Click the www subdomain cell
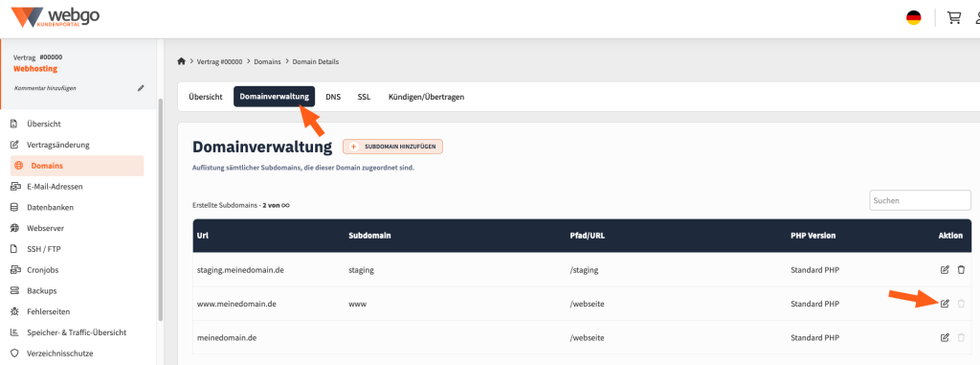980x365 pixels. pyautogui.click(x=357, y=304)
